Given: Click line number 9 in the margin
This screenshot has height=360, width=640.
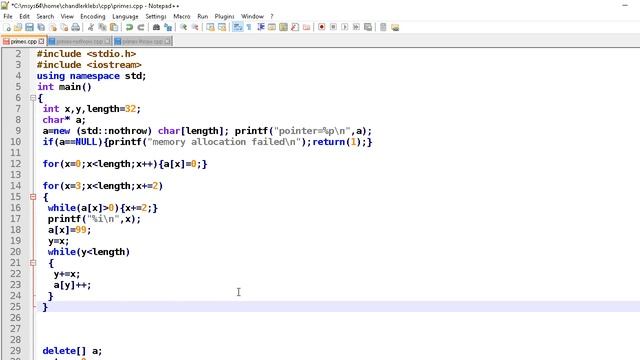Looking at the screenshot, I should [18, 131].
